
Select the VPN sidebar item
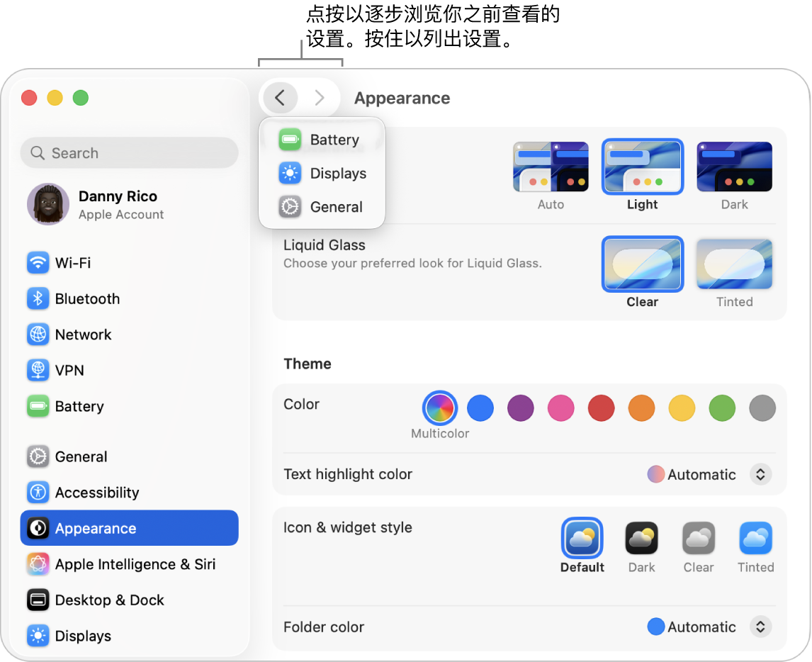pyautogui.click(x=129, y=371)
